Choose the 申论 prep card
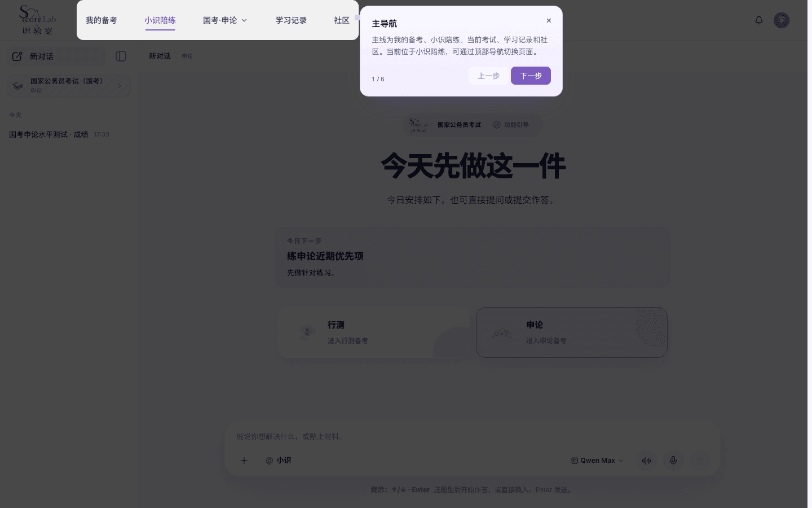The width and height of the screenshot is (812, 508). tap(572, 332)
